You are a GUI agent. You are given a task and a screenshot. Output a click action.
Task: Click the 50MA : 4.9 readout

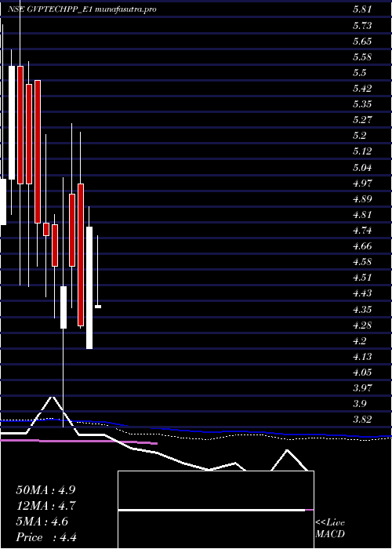click(x=45, y=489)
